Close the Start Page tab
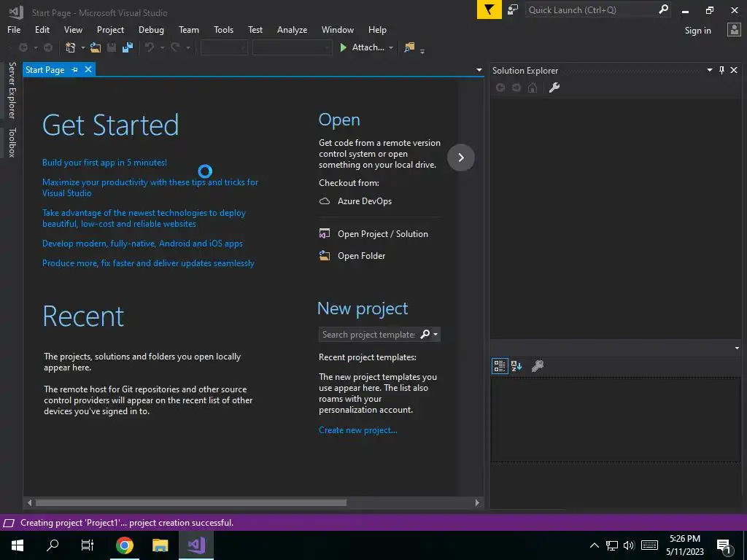 pyautogui.click(x=88, y=69)
